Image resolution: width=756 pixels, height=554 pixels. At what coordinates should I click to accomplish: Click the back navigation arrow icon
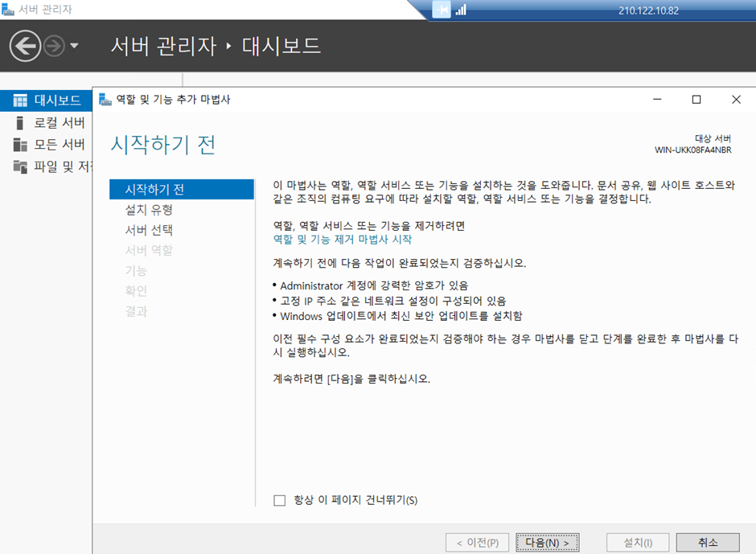(25, 46)
